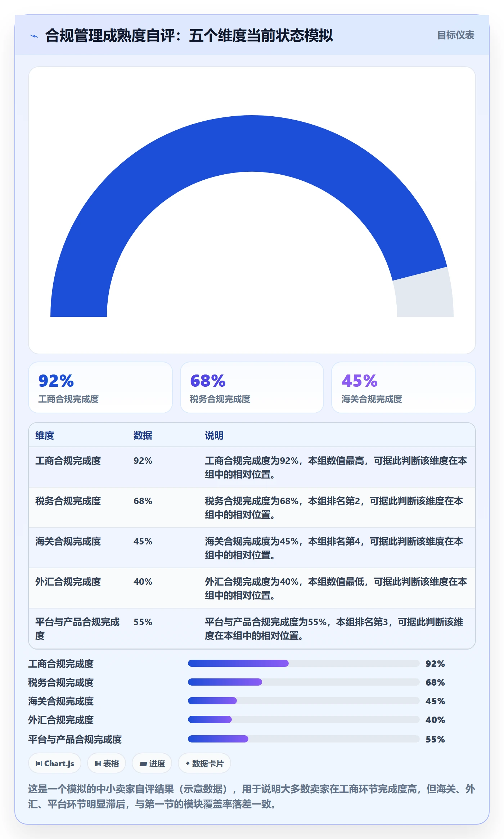Select the 92% 工商合规完成度 stat card
The image size is (504, 839).
point(100,387)
